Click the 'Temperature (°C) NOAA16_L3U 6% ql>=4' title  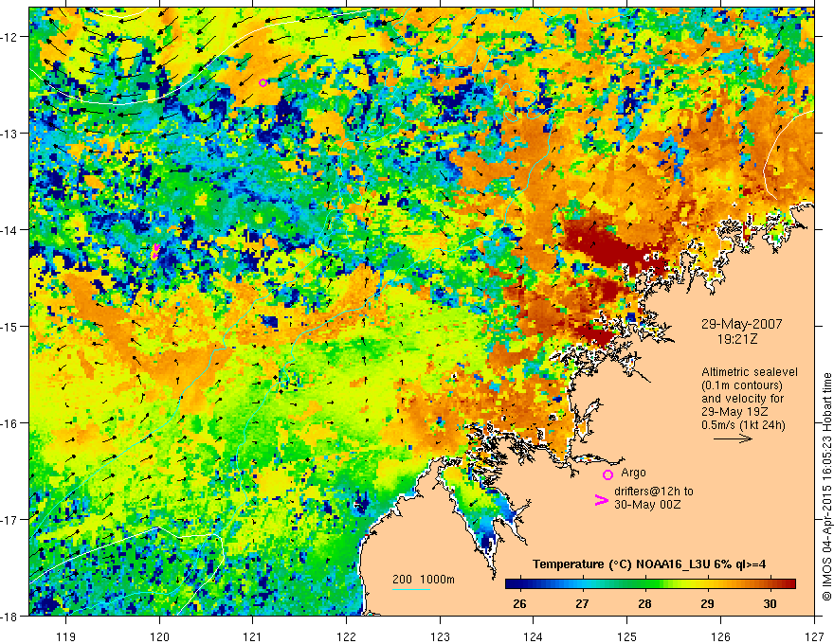click(649, 564)
